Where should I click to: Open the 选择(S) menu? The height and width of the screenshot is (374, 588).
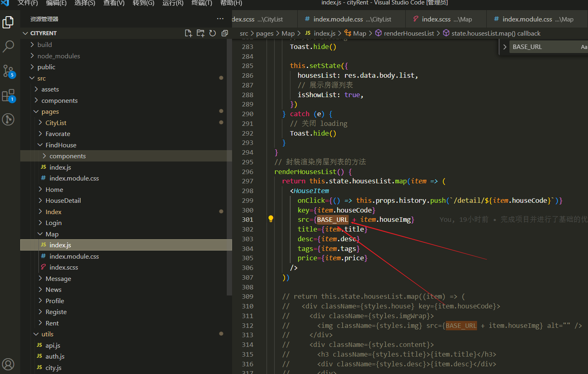[x=85, y=3]
